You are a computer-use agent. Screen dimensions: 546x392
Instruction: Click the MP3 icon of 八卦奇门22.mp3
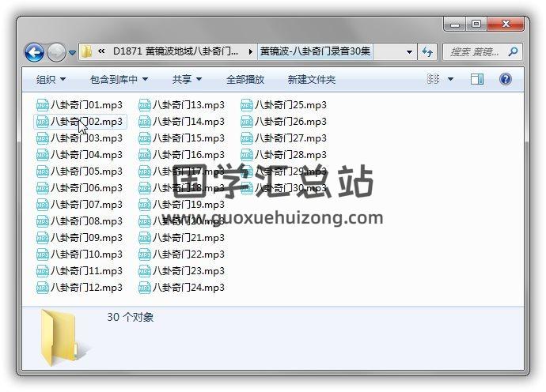pyautogui.click(x=145, y=254)
